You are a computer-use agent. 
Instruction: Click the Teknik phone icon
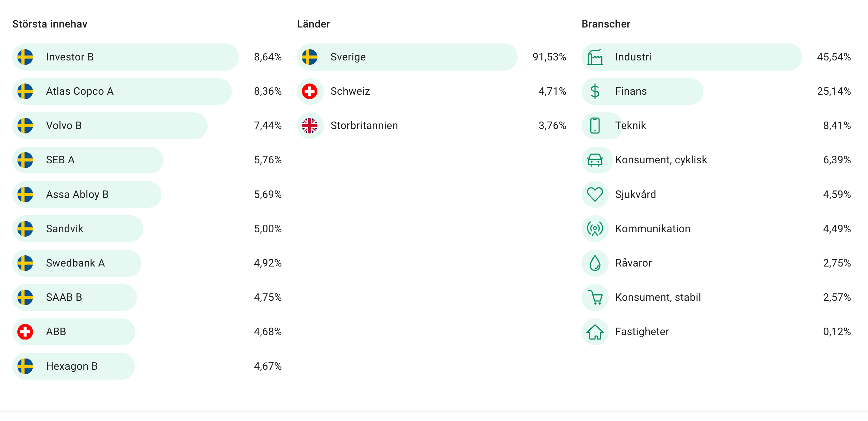tap(595, 126)
